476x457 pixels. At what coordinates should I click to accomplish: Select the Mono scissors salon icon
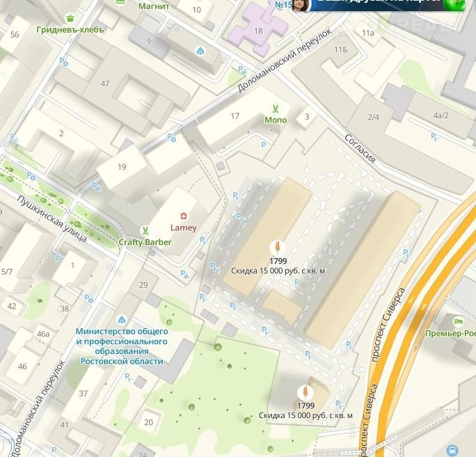click(276, 109)
